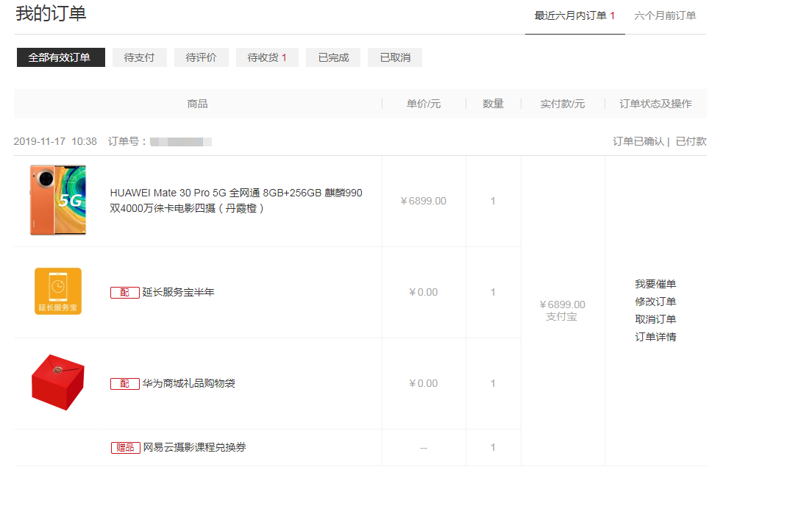The image size is (812, 506).
Task: Switch to 最近六月内订单 tab
Action: pos(574,15)
